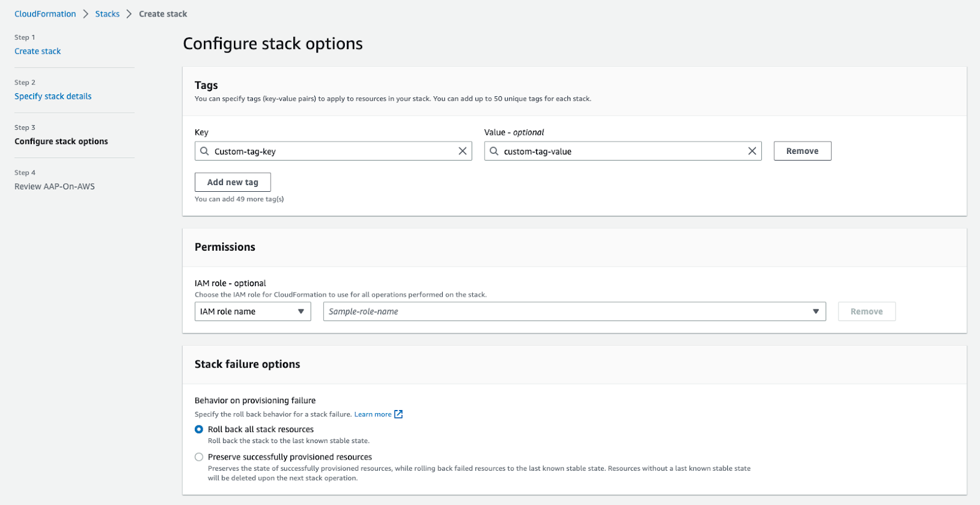
Task: Click Remove button next to IAM role
Action: pyautogui.click(x=867, y=311)
